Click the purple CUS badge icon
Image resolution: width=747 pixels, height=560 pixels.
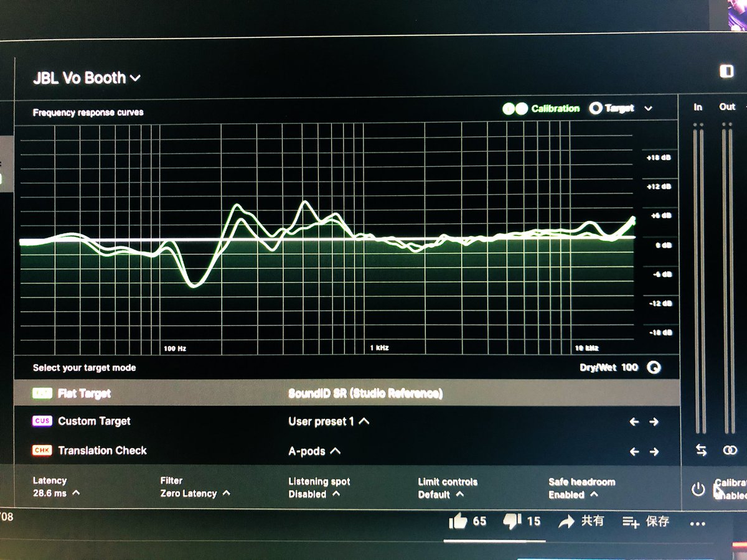[x=42, y=421]
